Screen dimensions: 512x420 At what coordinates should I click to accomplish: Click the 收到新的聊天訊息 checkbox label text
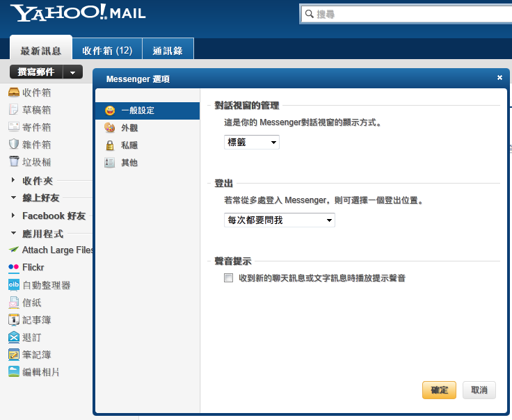pos(322,278)
